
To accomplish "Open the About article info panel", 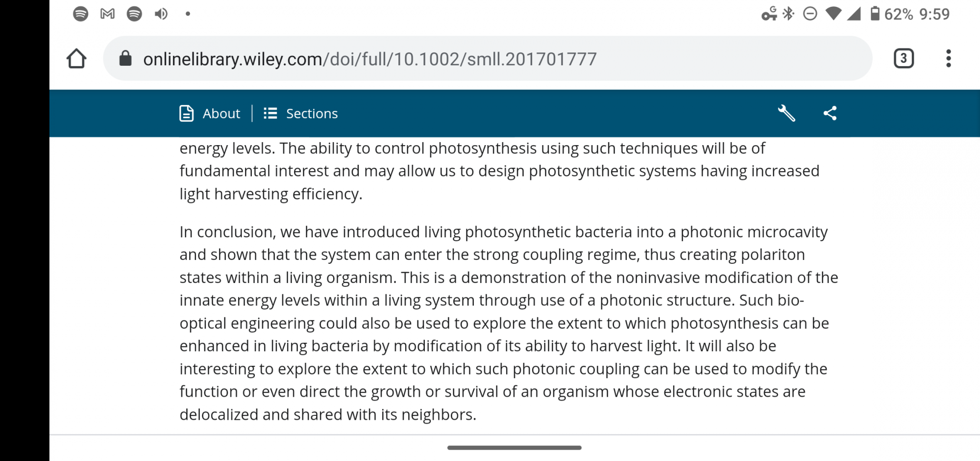I will coord(210,113).
